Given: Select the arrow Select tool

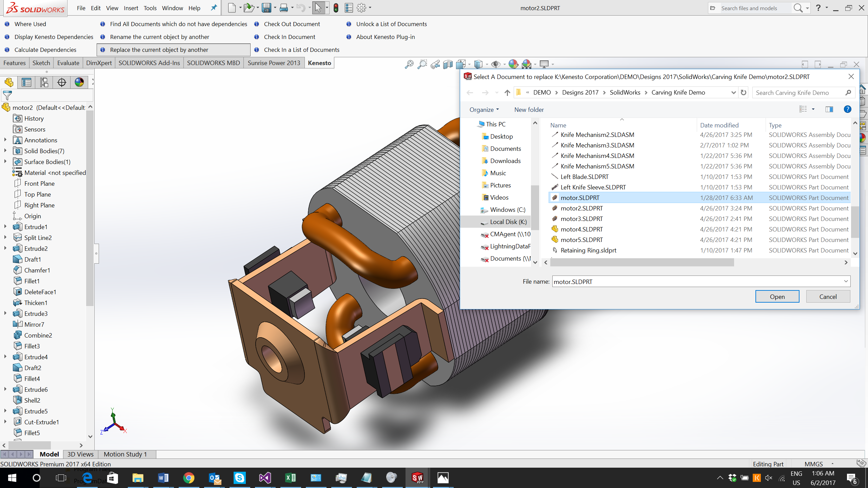Looking at the screenshot, I should 318,8.
